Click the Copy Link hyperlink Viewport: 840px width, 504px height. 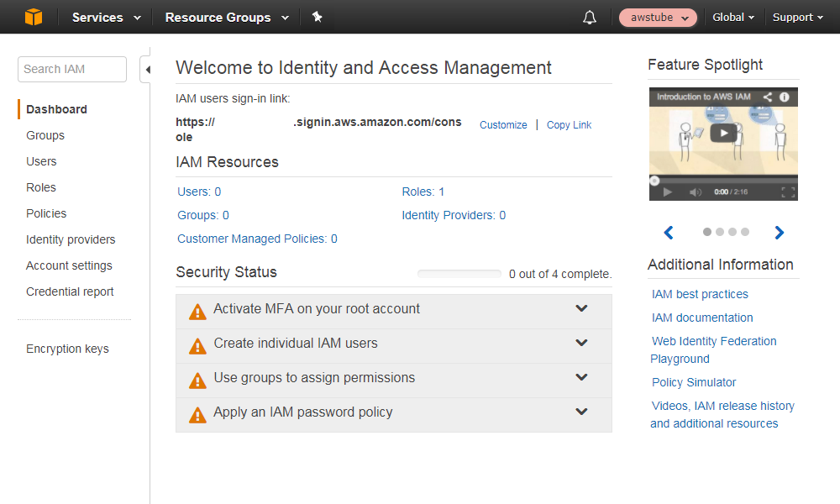click(569, 125)
